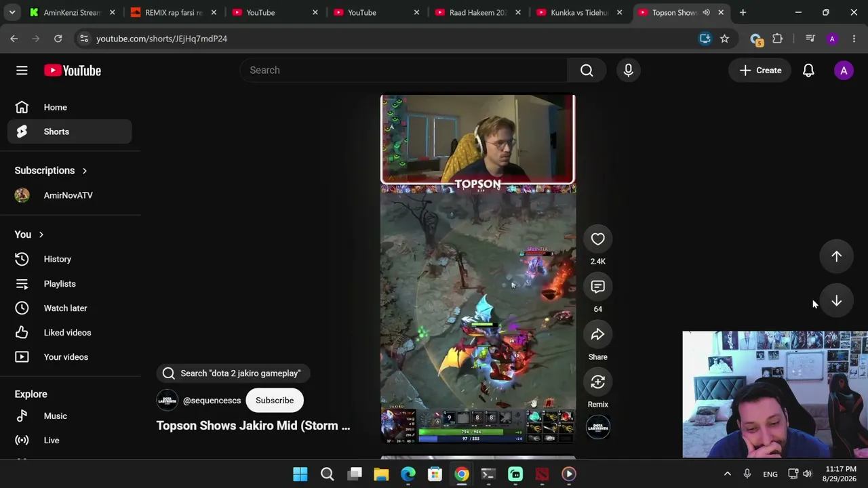Switch to the Kunkka vs Tidehunter tab

[x=580, y=12]
